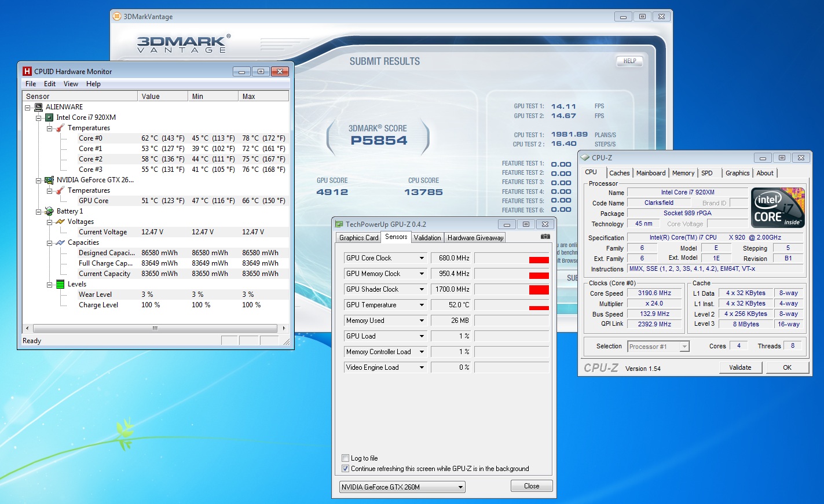This screenshot has width=824, height=504.
Task: Collapse the Battery 1 tree node
Action: point(39,211)
